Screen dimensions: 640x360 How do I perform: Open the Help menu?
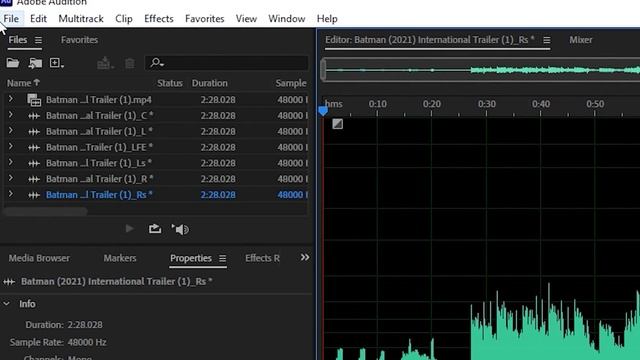click(327, 19)
